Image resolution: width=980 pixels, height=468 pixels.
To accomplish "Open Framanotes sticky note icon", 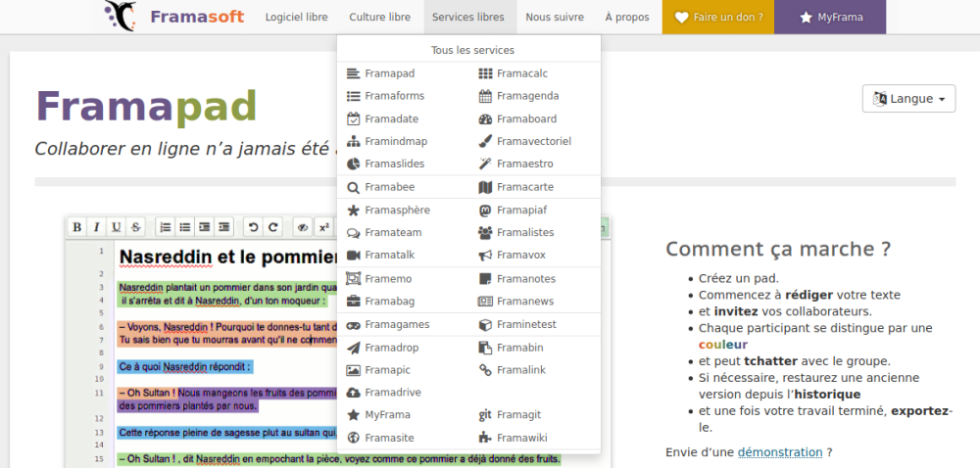I will [486, 279].
